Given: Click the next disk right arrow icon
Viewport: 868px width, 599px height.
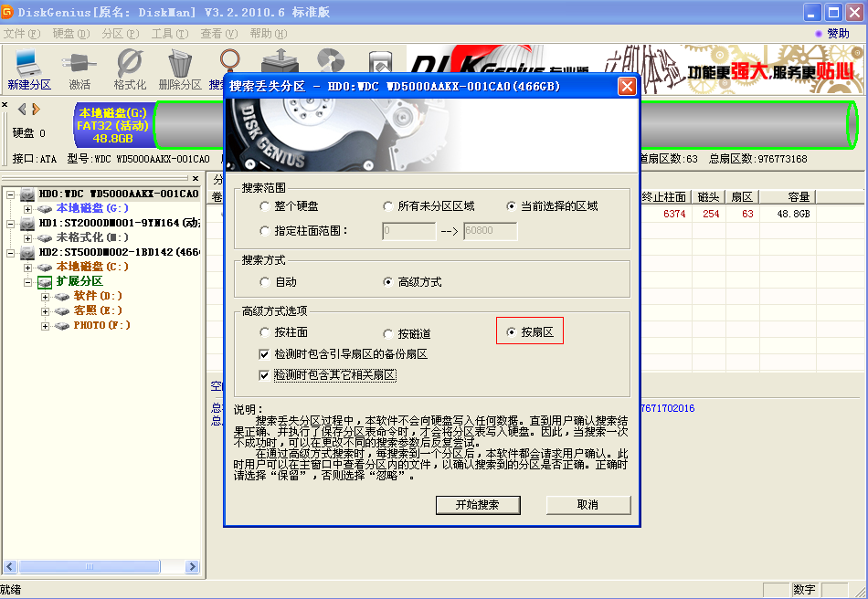Looking at the screenshot, I should click(x=36, y=109).
